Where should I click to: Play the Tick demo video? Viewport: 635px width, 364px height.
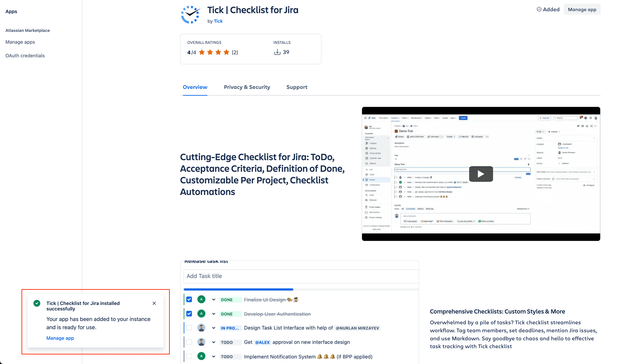[481, 174]
